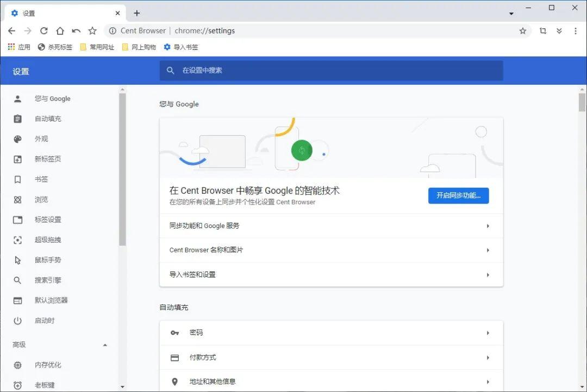
Task: Click the 设置 heading in blue header
Action: pos(21,72)
